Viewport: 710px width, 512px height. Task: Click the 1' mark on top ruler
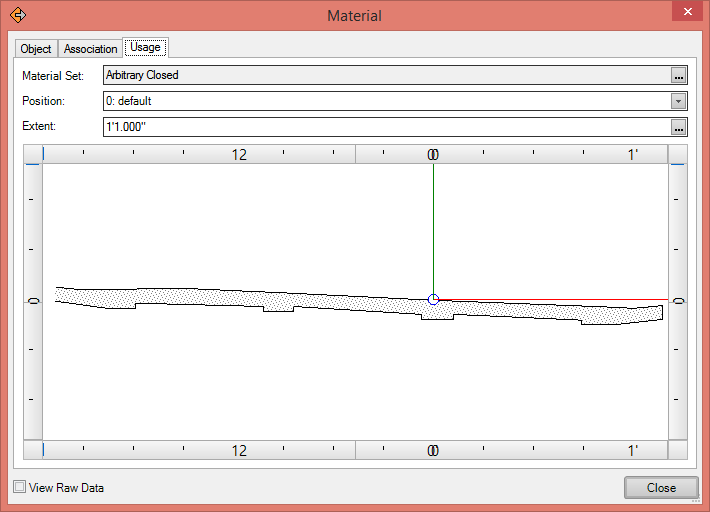[x=633, y=155]
